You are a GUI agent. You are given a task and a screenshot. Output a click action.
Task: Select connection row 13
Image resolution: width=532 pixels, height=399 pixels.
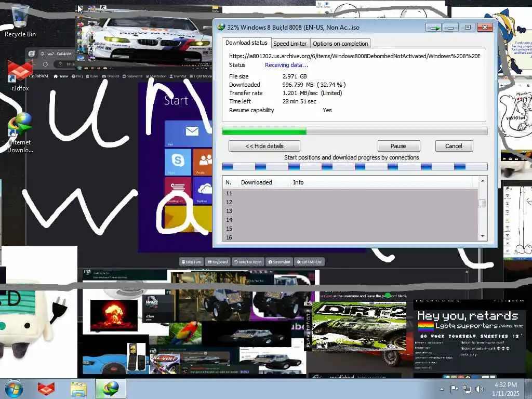click(350, 211)
